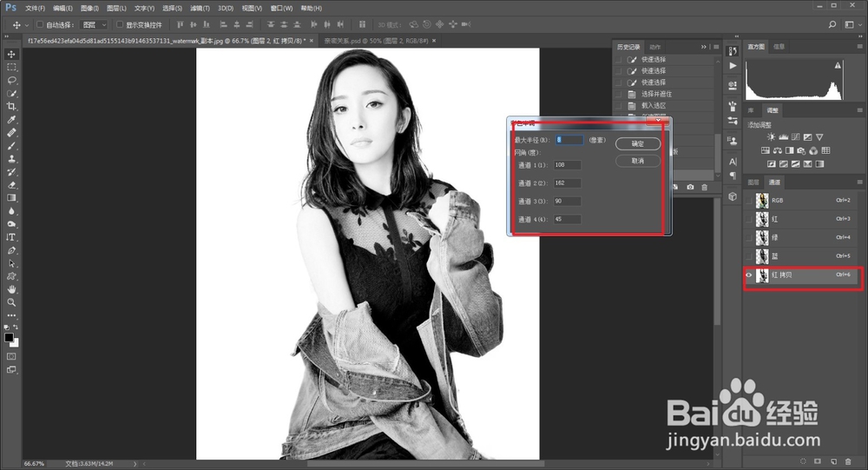This screenshot has height=470, width=868.
Task: Open the Histogram panel flyout menu
Action: 859,47
